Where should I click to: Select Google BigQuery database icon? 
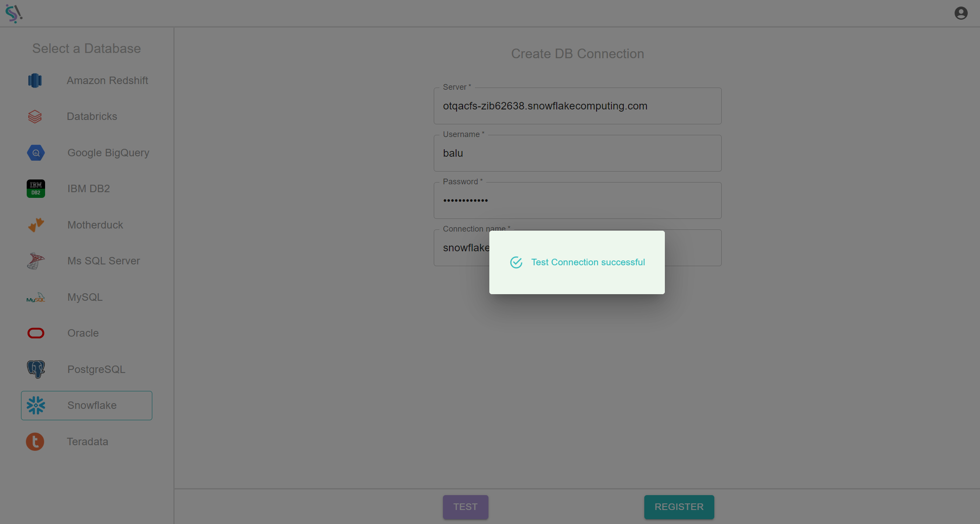click(35, 152)
